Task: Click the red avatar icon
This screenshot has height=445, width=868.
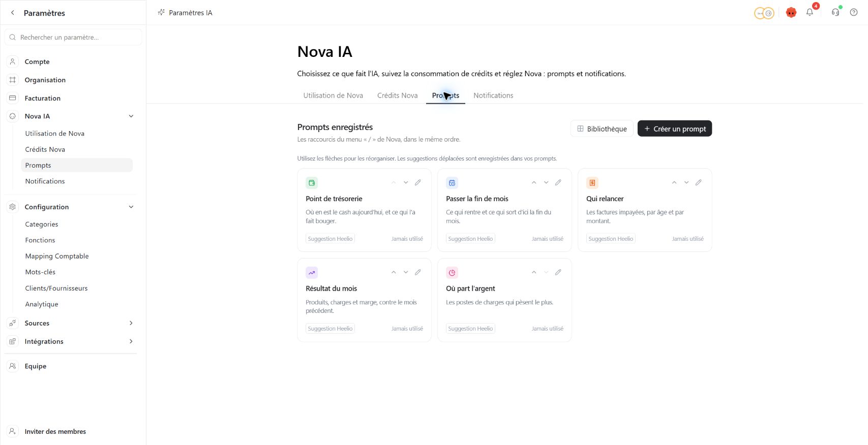Action: (791, 13)
